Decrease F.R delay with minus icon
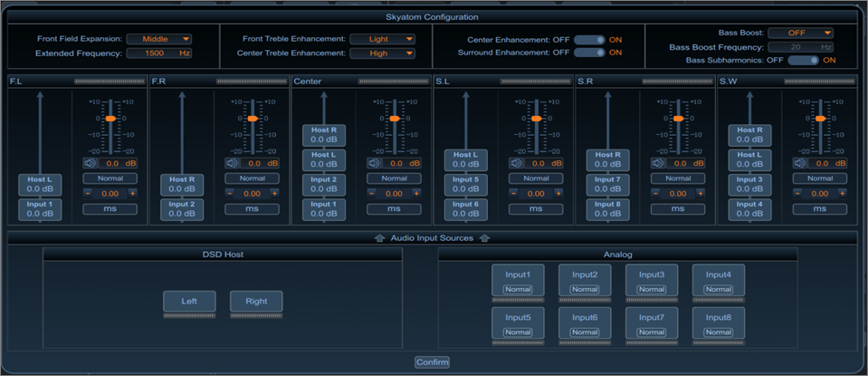 pos(229,194)
